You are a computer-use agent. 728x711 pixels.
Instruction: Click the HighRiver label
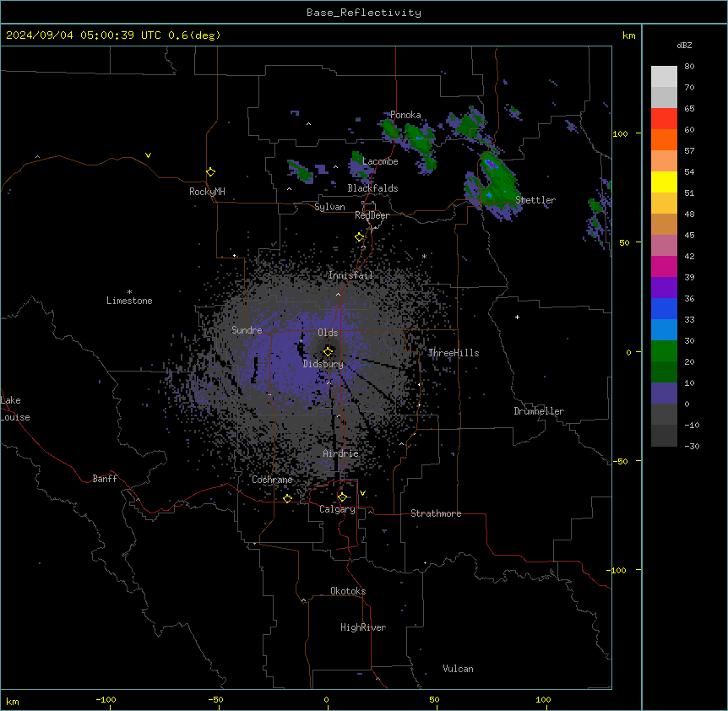(363, 627)
